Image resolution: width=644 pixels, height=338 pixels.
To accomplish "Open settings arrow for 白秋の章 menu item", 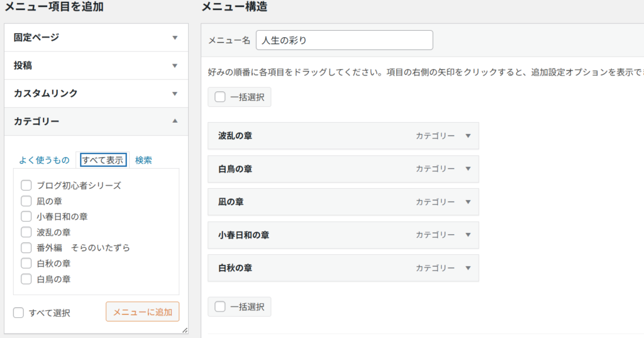I will click(467, 268).
